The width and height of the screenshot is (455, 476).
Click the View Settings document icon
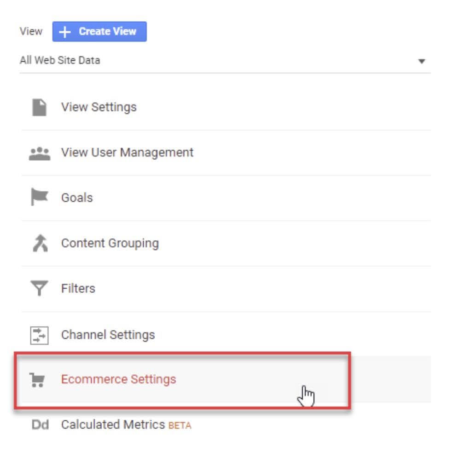[x=39, y=107]
